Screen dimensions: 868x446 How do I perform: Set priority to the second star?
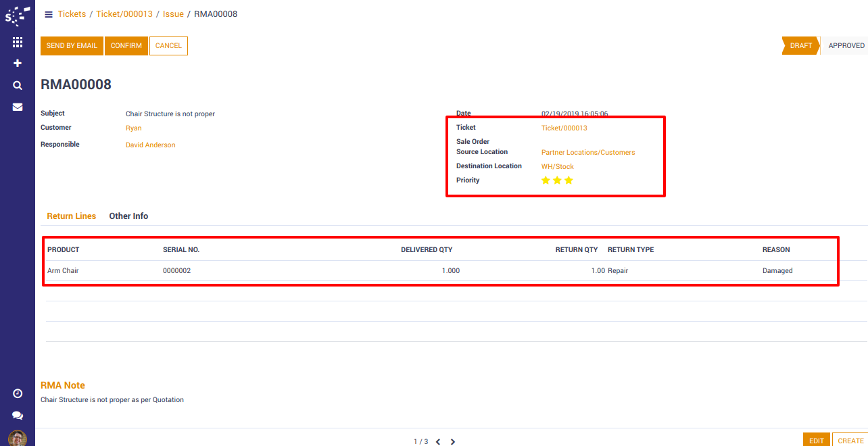[x=557, y=180]
